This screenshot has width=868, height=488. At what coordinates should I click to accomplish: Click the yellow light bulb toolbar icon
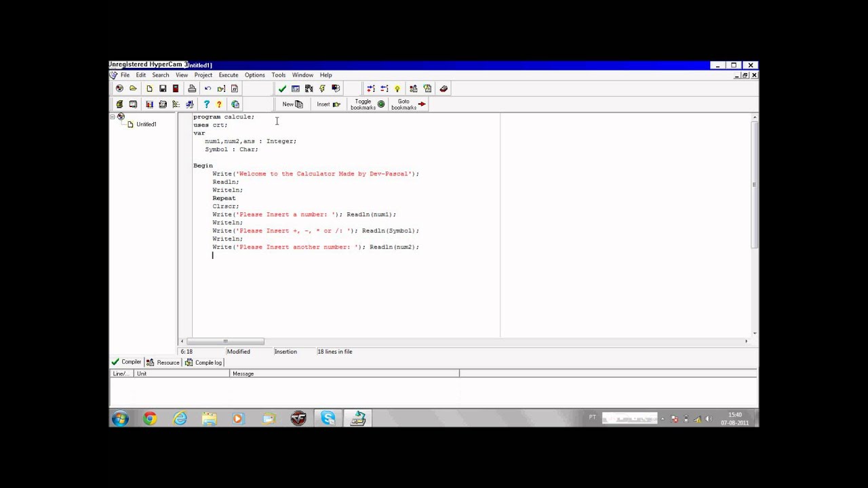click(397, 89)
